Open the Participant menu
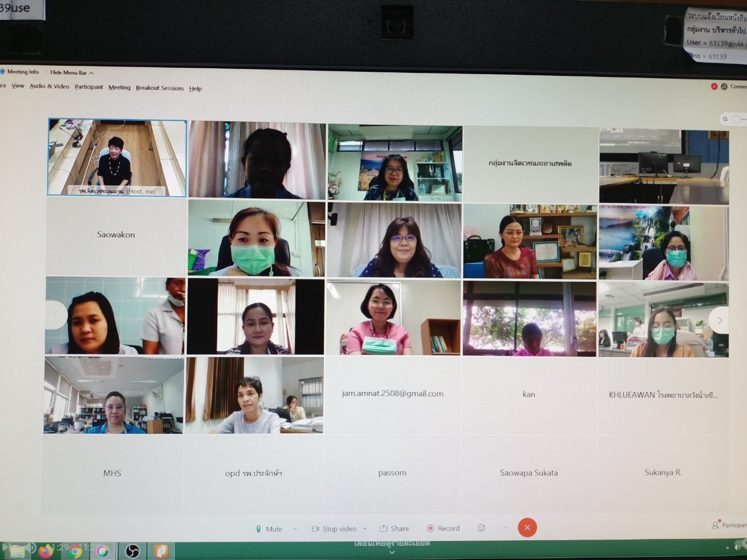Screen dimensions: 747x560 [x=89, y=87]
